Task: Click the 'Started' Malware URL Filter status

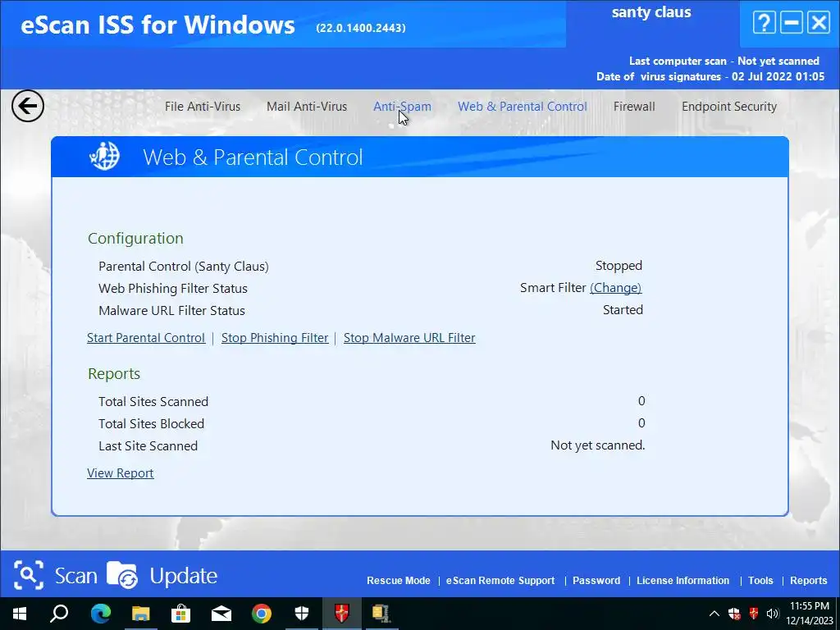Action: pyautogui.click(x=623, y=310)
